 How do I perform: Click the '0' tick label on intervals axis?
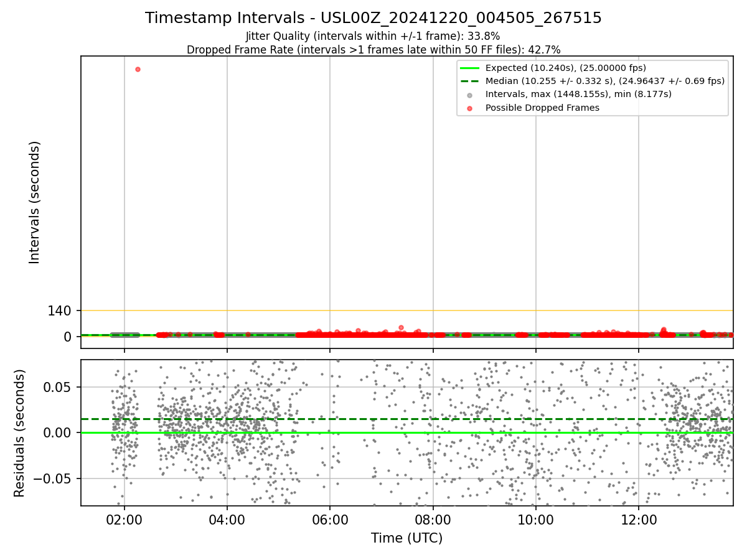click(68, 337)
